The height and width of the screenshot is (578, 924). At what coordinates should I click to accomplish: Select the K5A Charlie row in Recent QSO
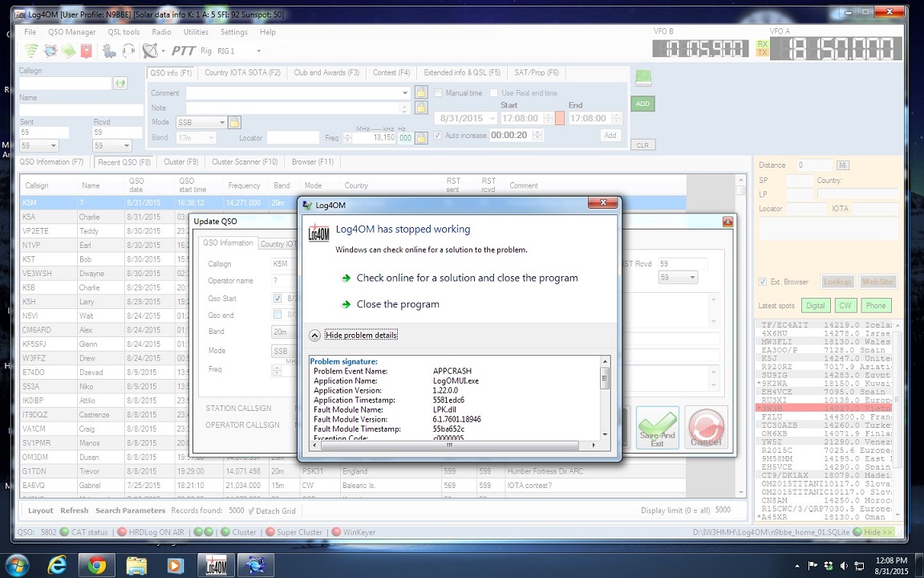[352, 217]
